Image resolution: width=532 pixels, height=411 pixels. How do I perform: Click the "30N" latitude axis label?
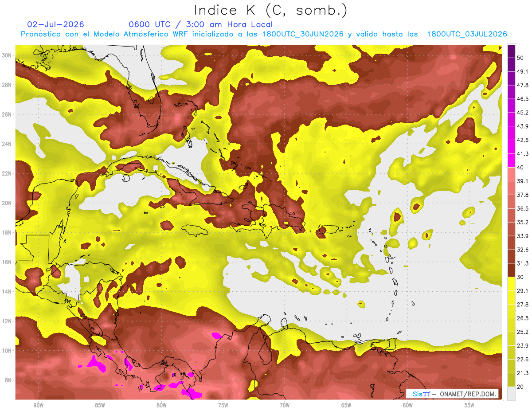click(x=7, y=55)
